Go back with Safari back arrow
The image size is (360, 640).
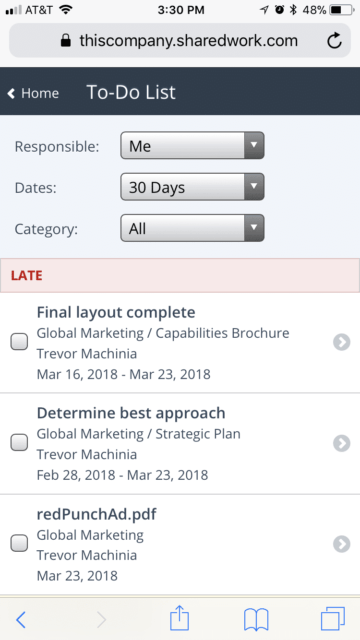click(20, 620)
